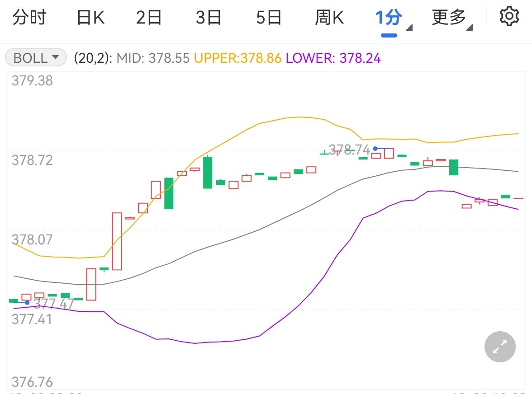Click the tallest red hollow candlestick

[117, 241]
